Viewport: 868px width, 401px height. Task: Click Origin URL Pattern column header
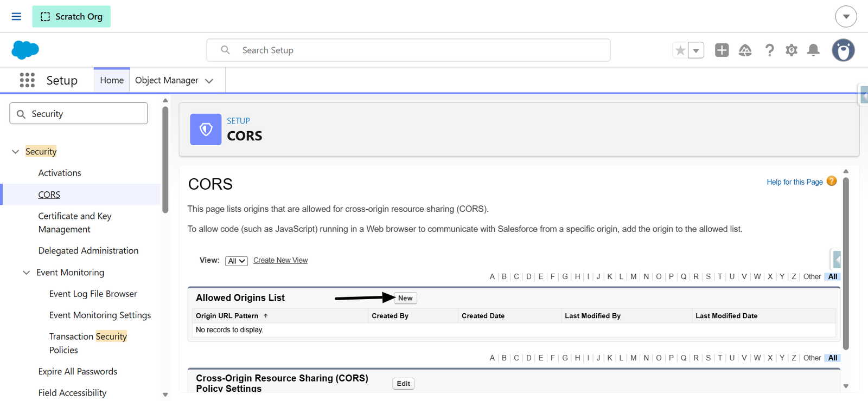pyautogui.click(x=227, y=316)
